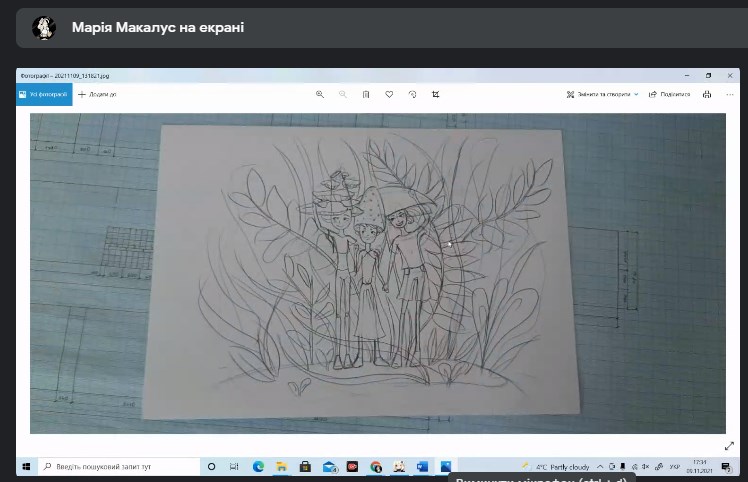
Task: Click the Cortana circle icon in taskbar
Action: tap(211, 467)
